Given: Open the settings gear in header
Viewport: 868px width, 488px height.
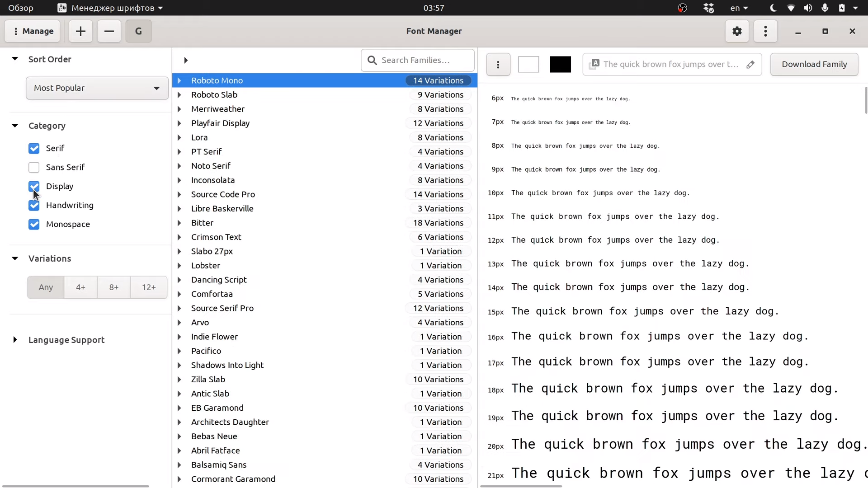Looking at the screenshot, I should pos(737,31).
